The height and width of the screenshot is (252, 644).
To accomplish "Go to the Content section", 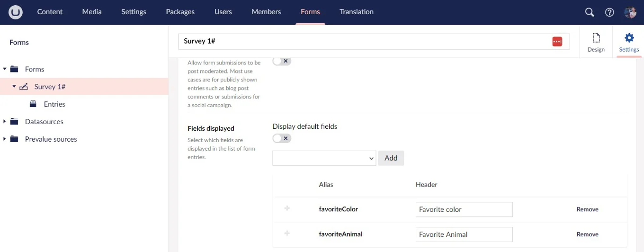I will pyautogui.click(x=50, y=12).
